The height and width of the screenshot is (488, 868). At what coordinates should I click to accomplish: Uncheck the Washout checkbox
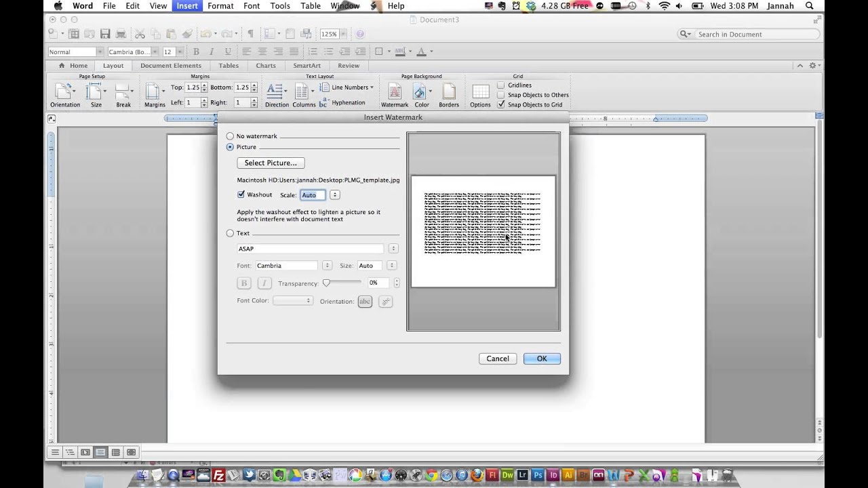coord(241,195)
